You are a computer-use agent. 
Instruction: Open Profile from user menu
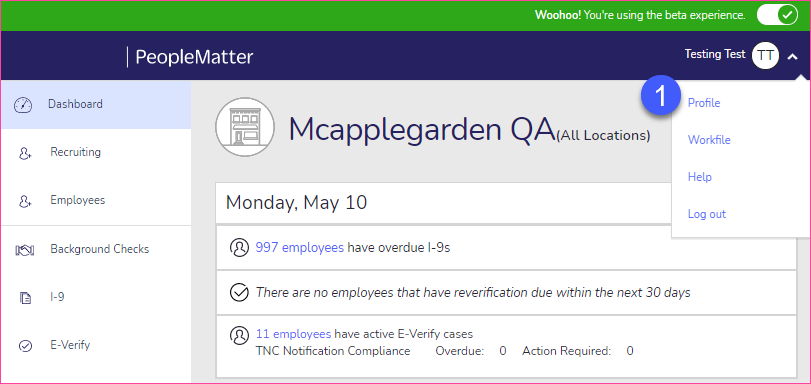click(703, 103)
